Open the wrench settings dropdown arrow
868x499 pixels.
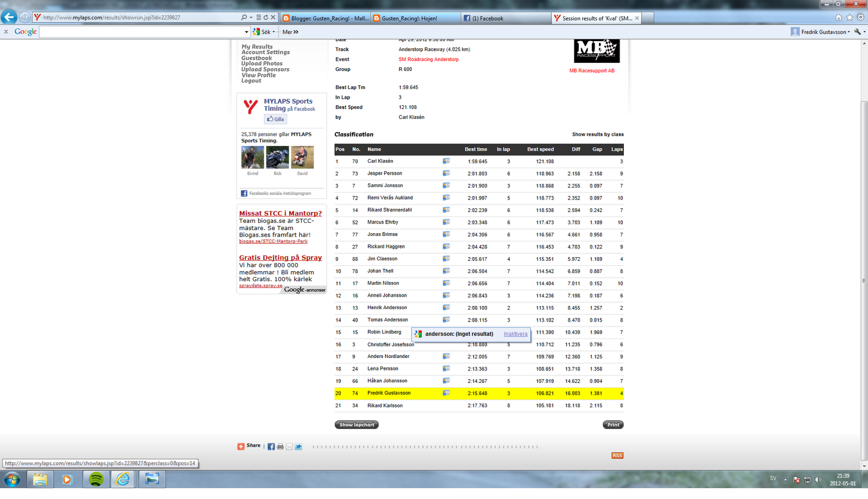864,32
